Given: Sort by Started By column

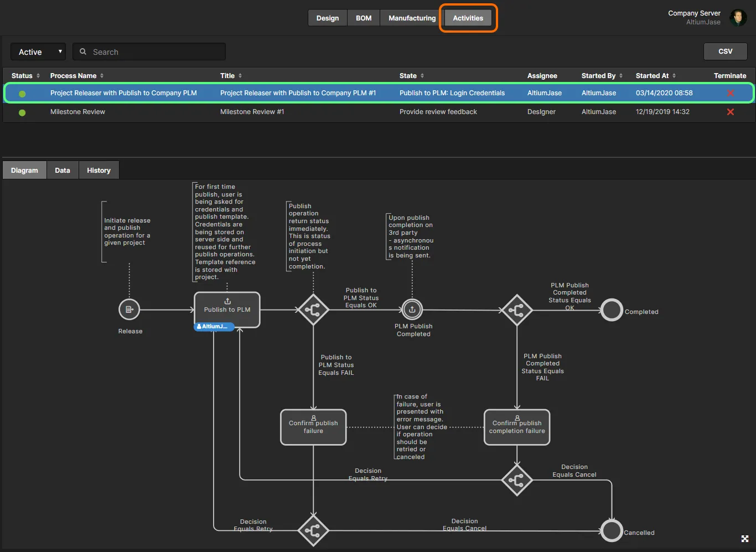Looking at the screenshot, I should [602, 76].
